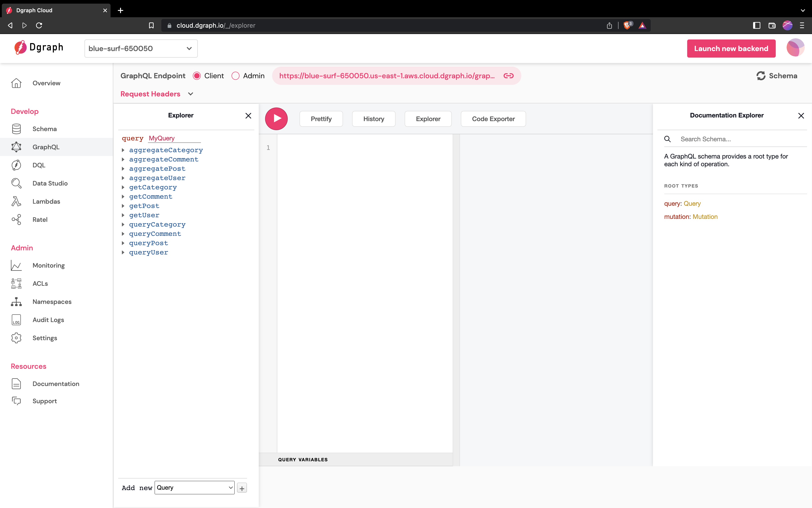Select the Dgraph Cloud browser tab
812x508 pixels.
pos(56,10)
